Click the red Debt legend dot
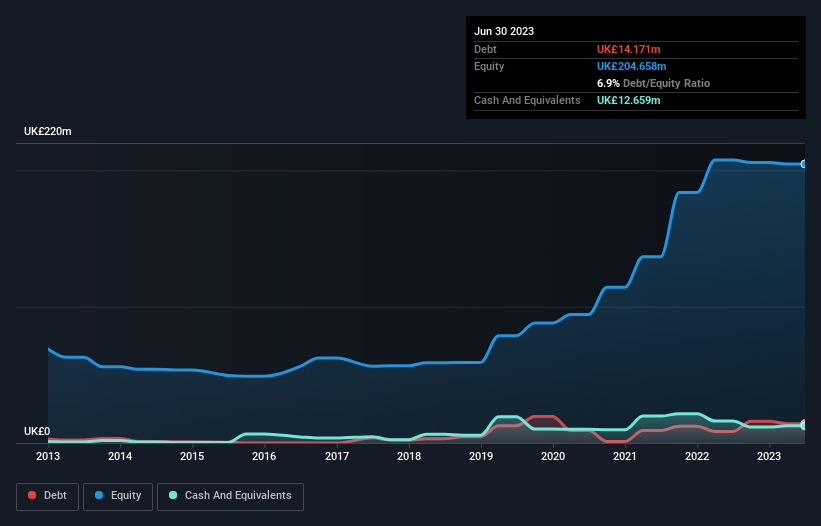821x526 pixels. pyautogui.click(x=32, y=495)
